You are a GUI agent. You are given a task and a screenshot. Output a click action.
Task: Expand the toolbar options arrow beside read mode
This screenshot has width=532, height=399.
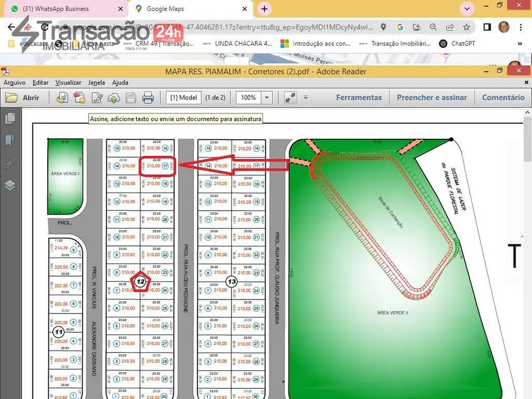coord(306,98)
